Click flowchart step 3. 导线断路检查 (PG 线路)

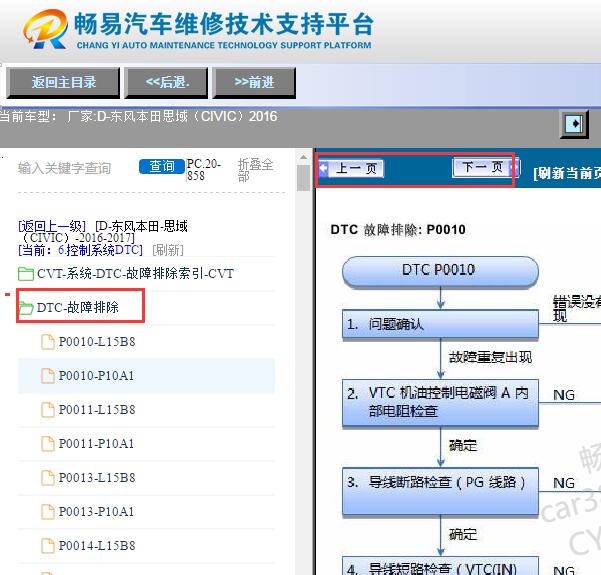(440, 491)
